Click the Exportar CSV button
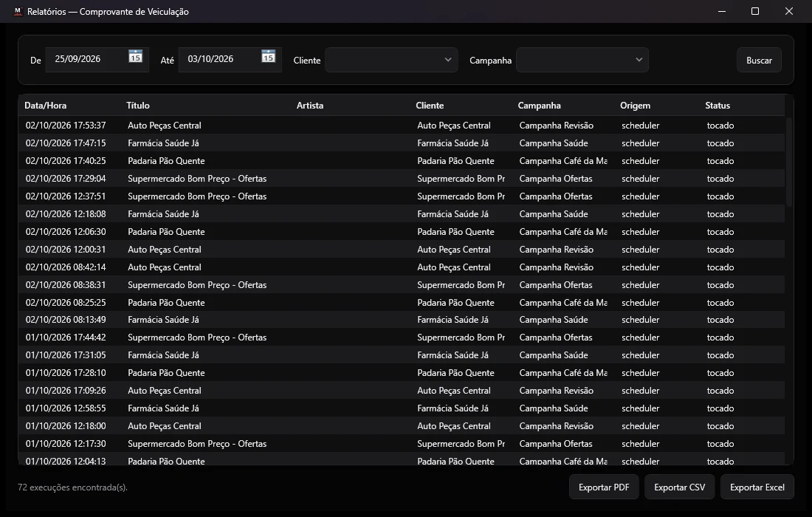812x517 pixels. point(679,487)
